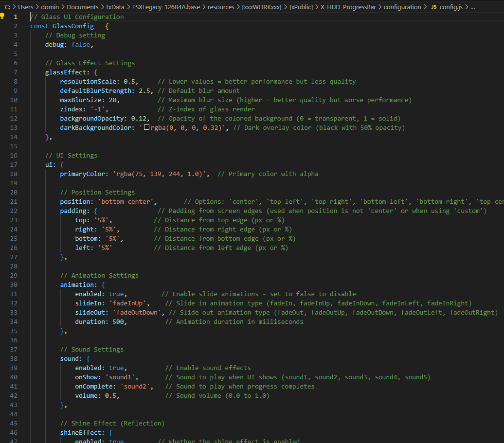
Task: Click the debug false value
Action: [80, 44]
